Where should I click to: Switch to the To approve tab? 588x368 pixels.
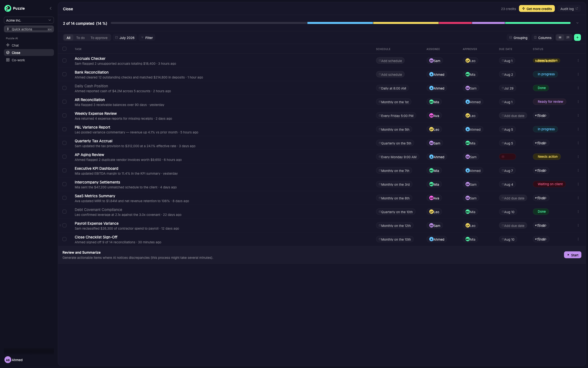(99, 38)
